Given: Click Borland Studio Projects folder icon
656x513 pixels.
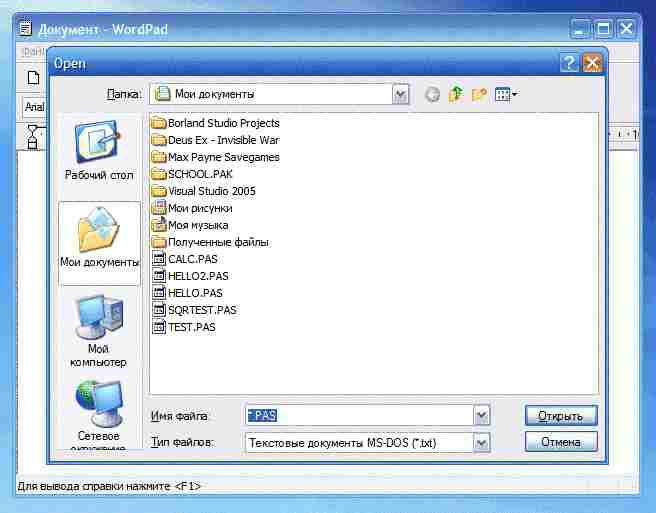Looking at the screenshot, I should point(159,123).
